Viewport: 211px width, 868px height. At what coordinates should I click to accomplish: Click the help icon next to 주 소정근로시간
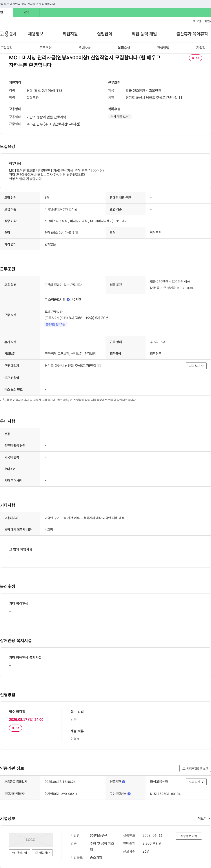pos(68,300)
